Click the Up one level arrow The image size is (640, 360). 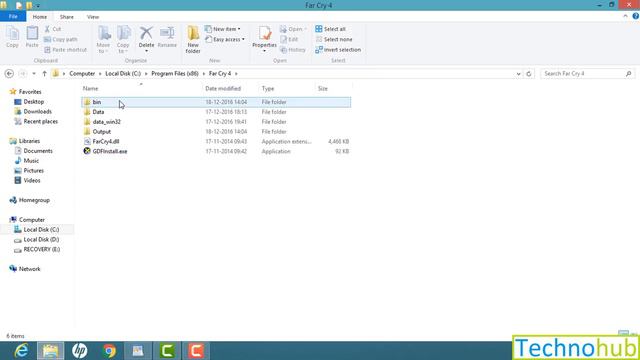tap(44, 73)
